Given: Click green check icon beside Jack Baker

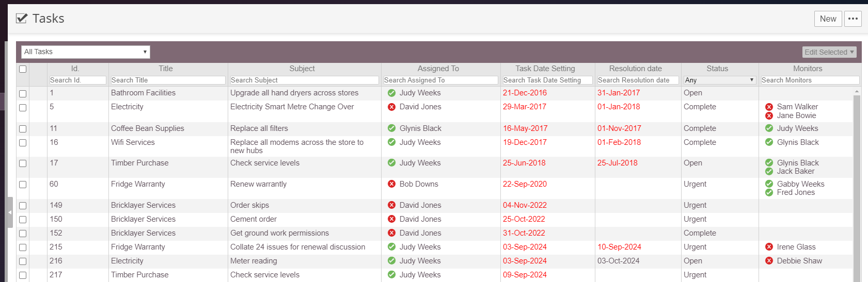Looking at the screenshot, I should pyautogui.click(x=769, y=171).
